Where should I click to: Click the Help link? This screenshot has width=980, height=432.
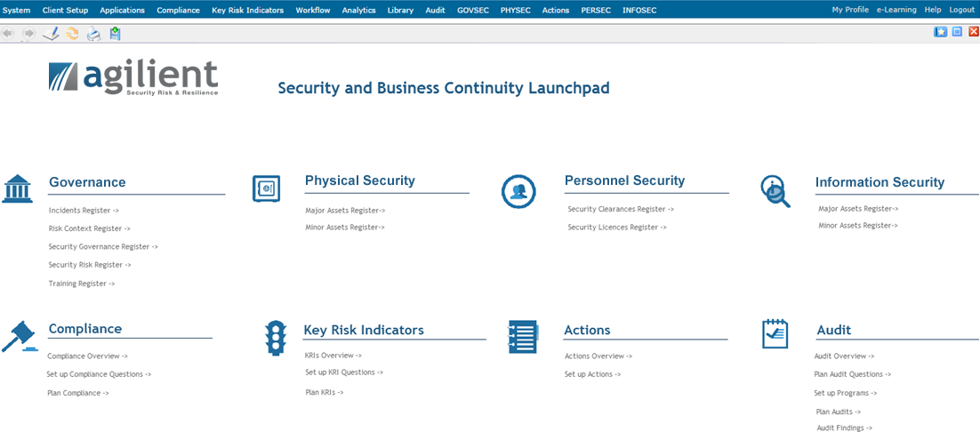click(933, 10)
